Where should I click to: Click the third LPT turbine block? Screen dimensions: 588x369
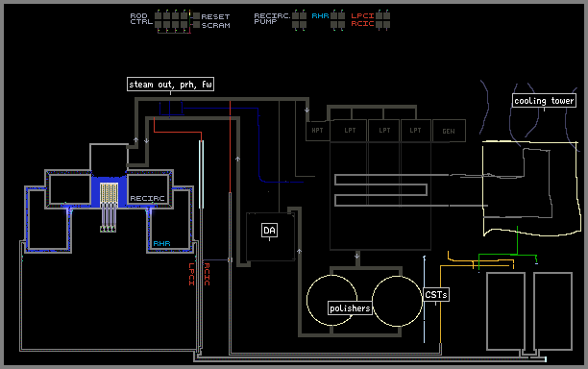pos(415,131)
